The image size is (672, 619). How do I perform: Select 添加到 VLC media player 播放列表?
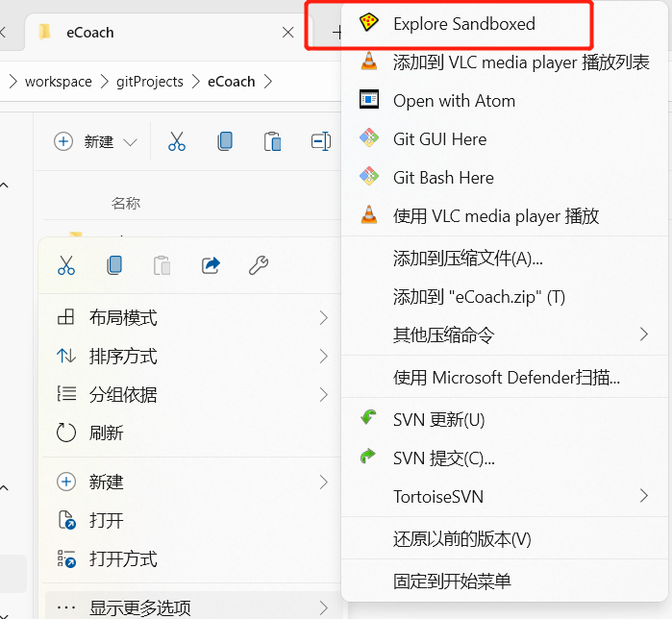point(521,62)
